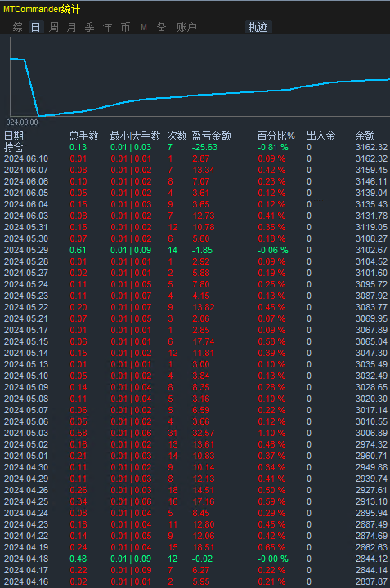Image resolution: width=390 pixels, height=588 pixels.
Task: Select the M tab
Action: point(143,27)
